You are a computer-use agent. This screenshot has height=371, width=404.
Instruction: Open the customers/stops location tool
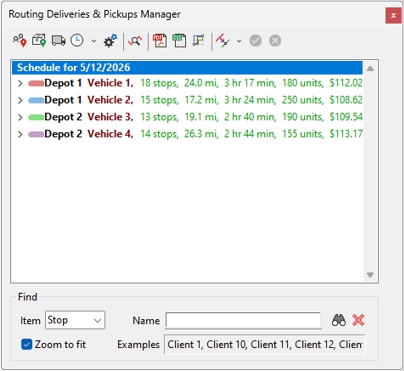tap(20, 41)
